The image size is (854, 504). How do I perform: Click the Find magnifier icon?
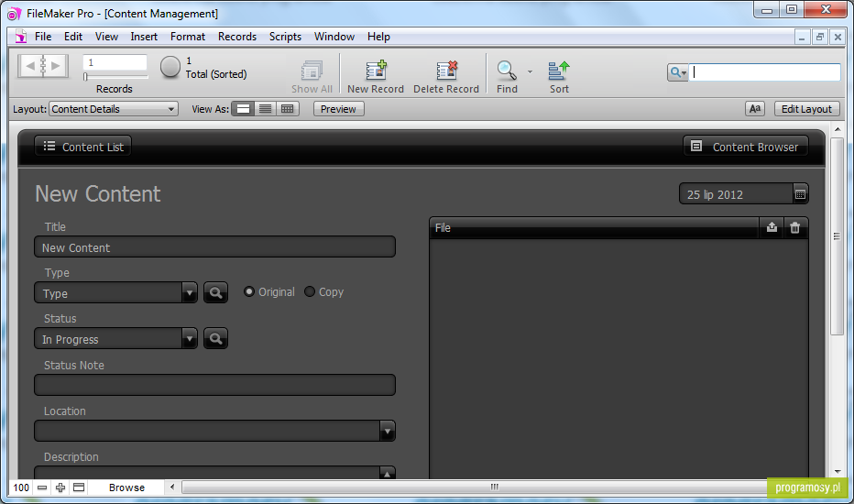[507, 71]
